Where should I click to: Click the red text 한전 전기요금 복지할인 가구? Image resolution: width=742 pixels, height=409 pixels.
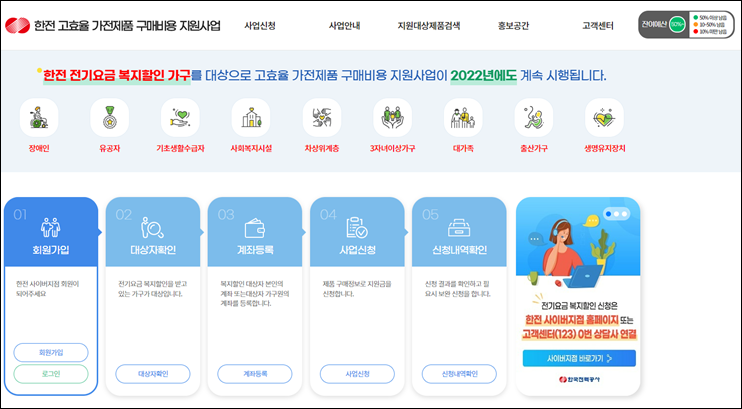tap(117, 75)
